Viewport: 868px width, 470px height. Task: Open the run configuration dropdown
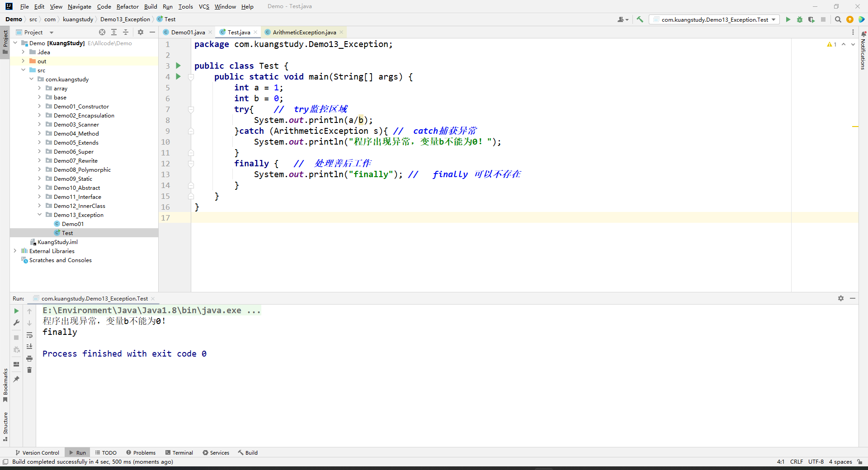715,19
